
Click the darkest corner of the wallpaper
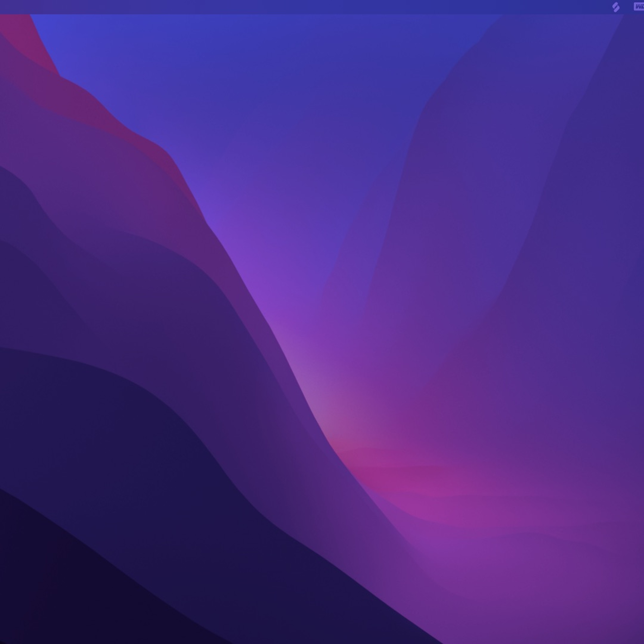(20, 627)
